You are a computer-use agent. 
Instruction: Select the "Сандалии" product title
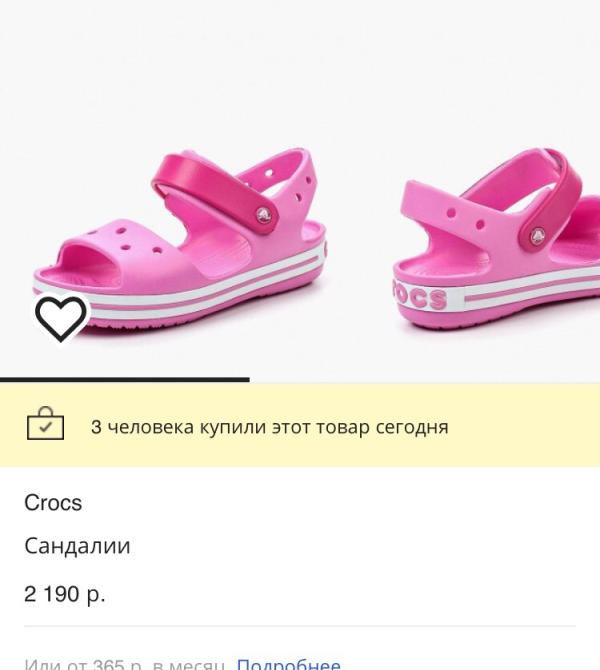pyautogui.click(x=77, y=547)
